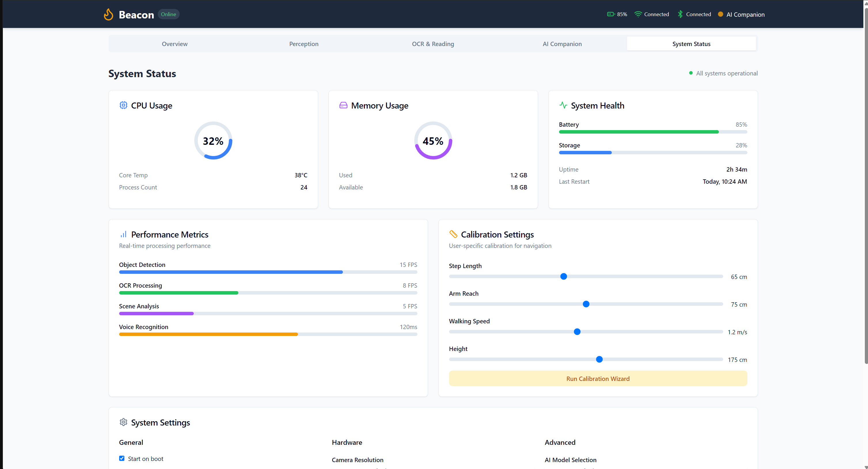Click the Calibration Settings ruler icon
This screenshot has width=868, height=469.
click(453, 234)
